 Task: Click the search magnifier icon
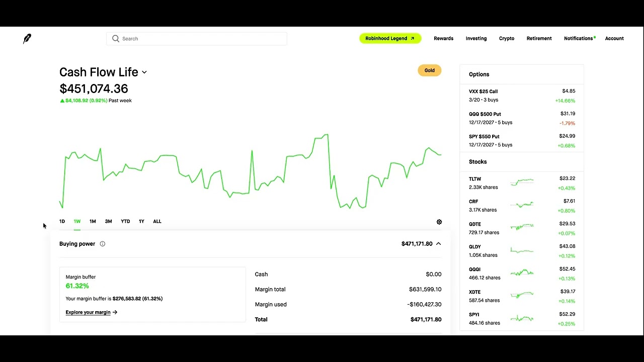[x=116, y=39]
